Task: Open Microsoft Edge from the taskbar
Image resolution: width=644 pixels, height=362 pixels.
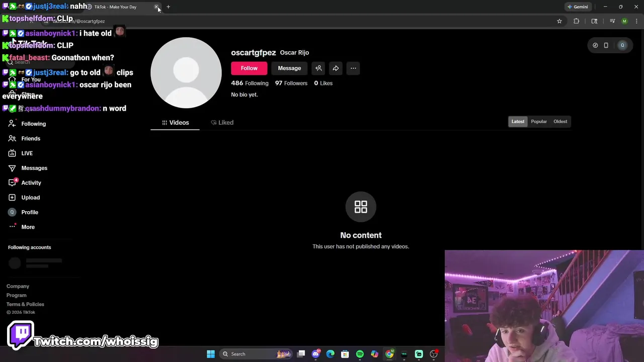Action: 330,354
